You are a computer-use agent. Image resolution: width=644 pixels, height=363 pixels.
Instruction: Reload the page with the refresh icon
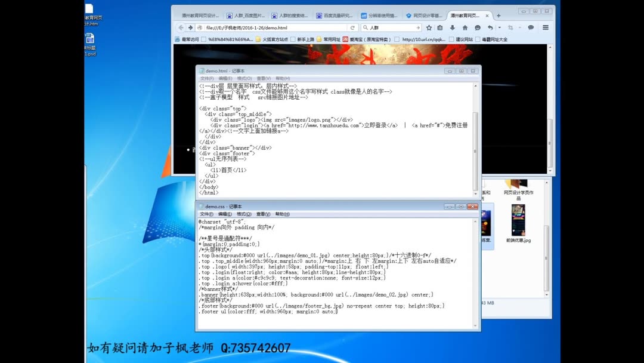coord(352,27)
